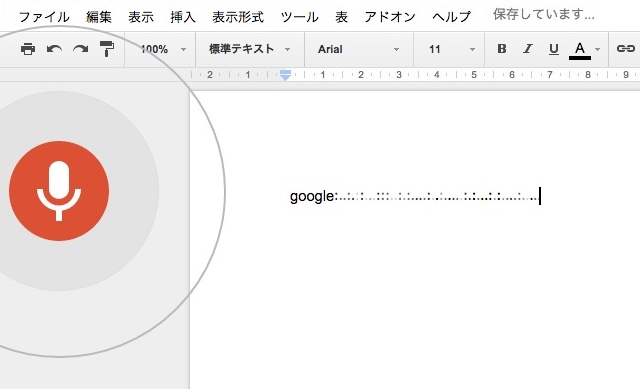Viewport: 640px width, 389px height.
Task: Open the 表 menu
Action: point(342,17)
